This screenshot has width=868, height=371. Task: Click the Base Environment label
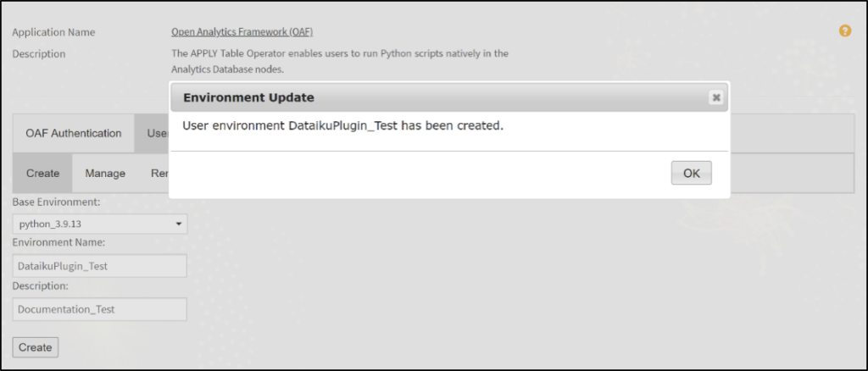[x=57, y=202]
